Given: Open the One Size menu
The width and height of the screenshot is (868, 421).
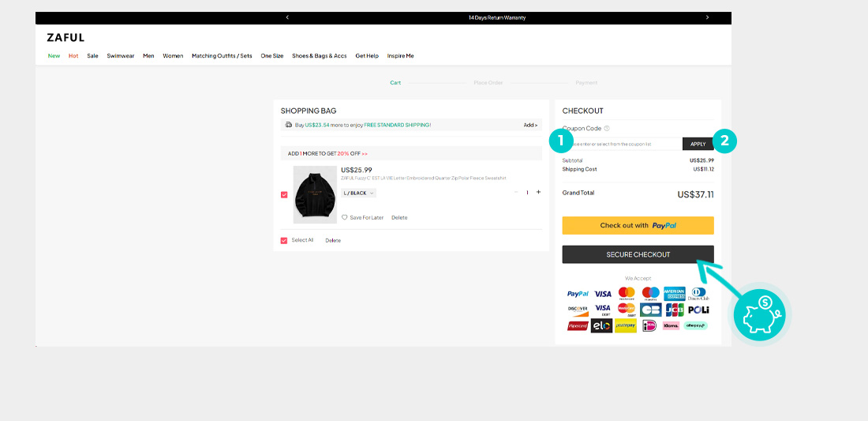Looking at the screenshot, I should 271,56.
